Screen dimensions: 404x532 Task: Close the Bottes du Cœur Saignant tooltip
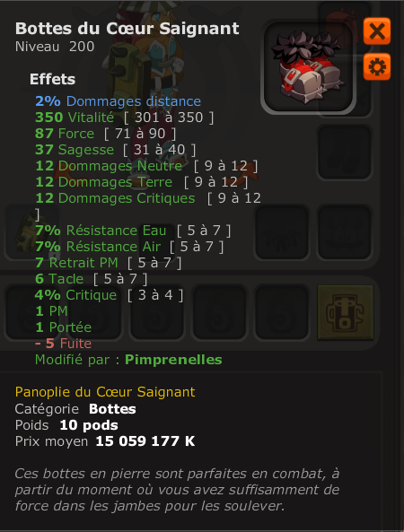point(377,31)
